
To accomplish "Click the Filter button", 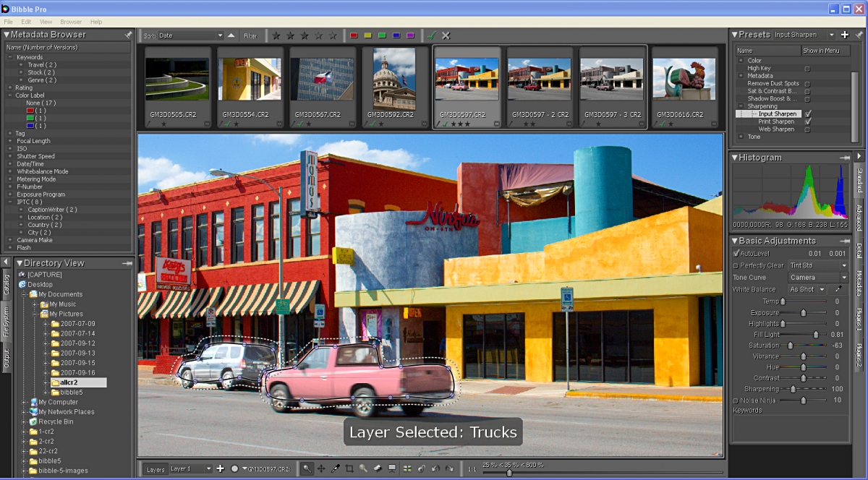I will (x=250, y=35).
